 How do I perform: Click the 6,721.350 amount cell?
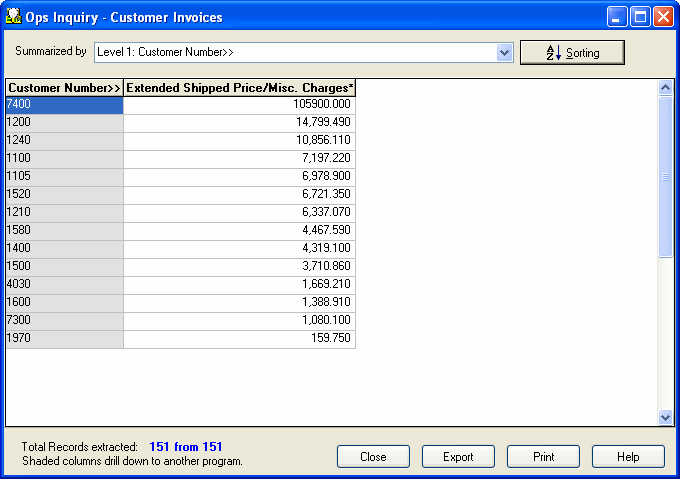(x=240, y=196)
